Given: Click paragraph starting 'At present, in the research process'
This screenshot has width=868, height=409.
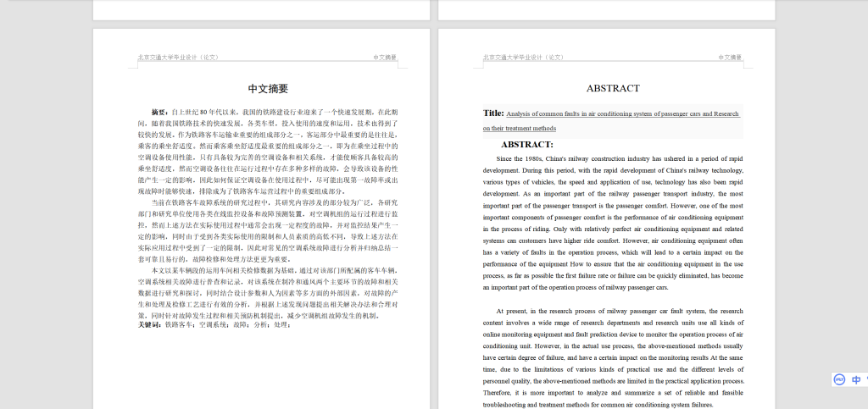Looking at the screenshot, I should tap(613, 357).
